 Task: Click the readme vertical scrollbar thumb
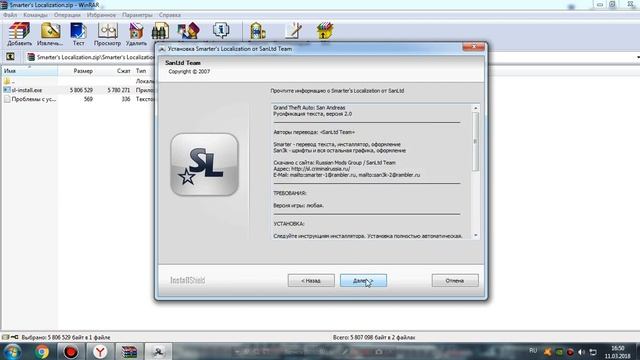pyautogui.click(x=475, y=141)
